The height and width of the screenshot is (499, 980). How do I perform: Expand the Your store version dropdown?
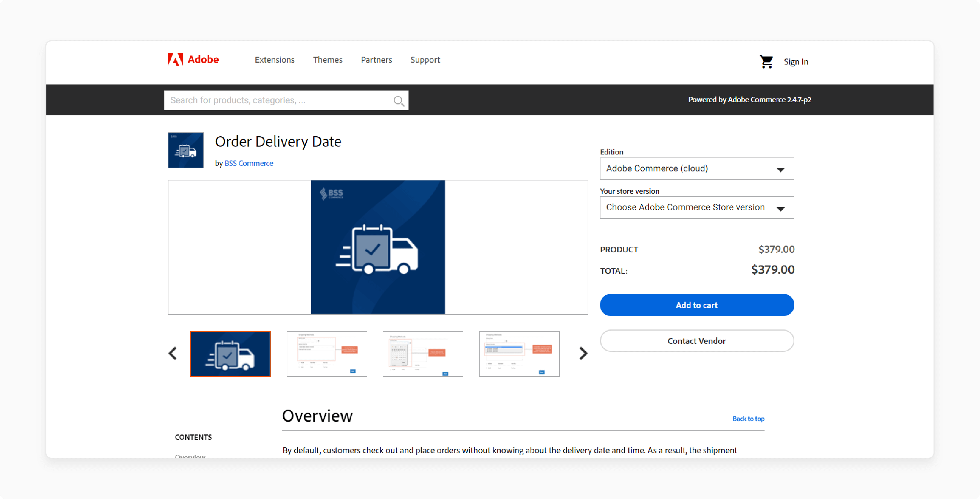tap(697, 207)
